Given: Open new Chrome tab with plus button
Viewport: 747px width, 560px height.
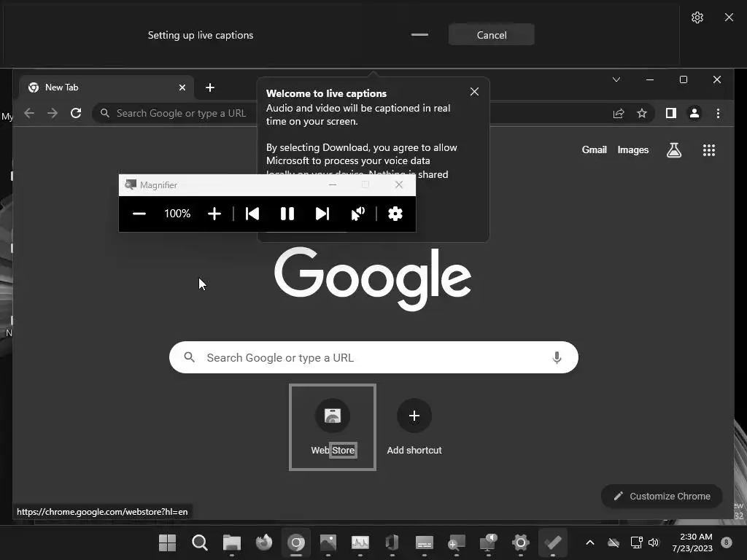Looking at the screenshot, I should click(210, 87).
